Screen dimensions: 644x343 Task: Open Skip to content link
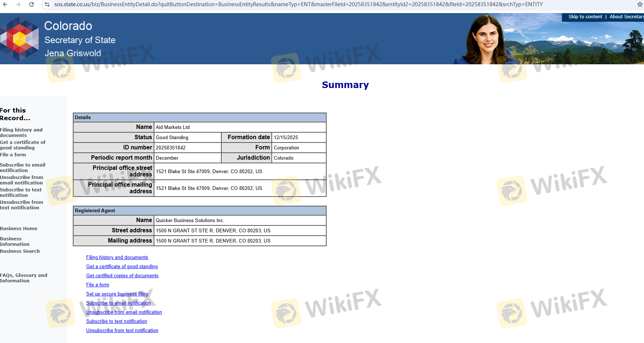pyautogui.click(x=585, y=17)
